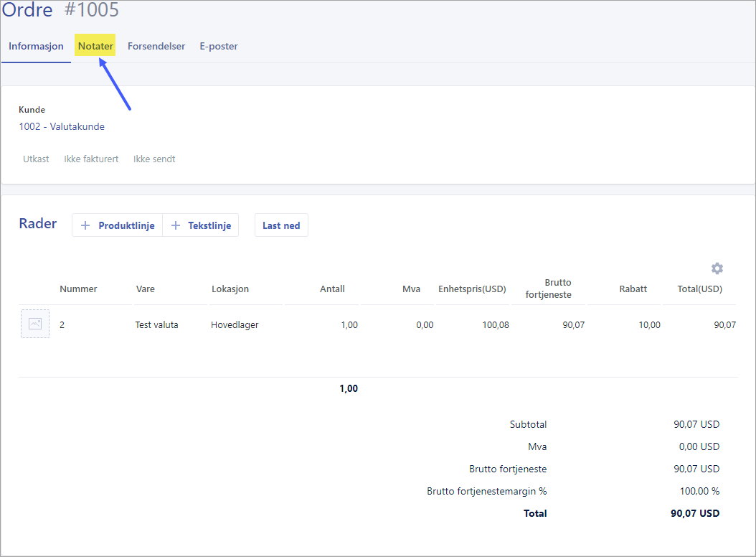Add a new Tekstlinje row
This screenshot has height=557, width=756.
[201, 225]
